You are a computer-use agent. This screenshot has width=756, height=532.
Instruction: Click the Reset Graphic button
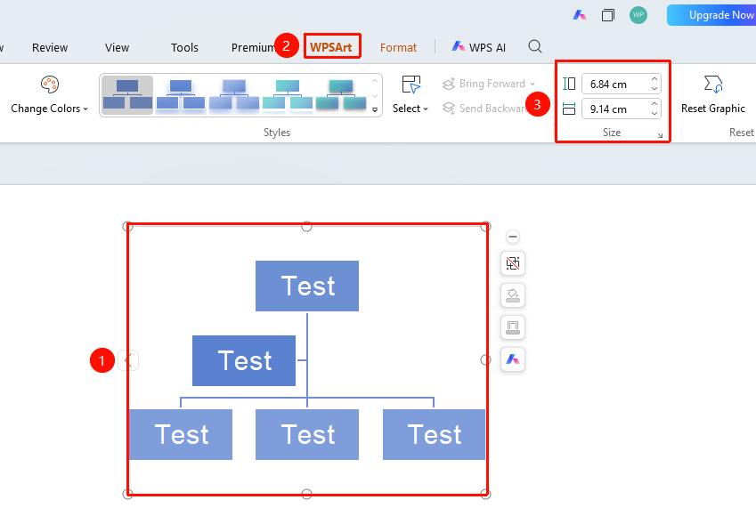point(713,95)
